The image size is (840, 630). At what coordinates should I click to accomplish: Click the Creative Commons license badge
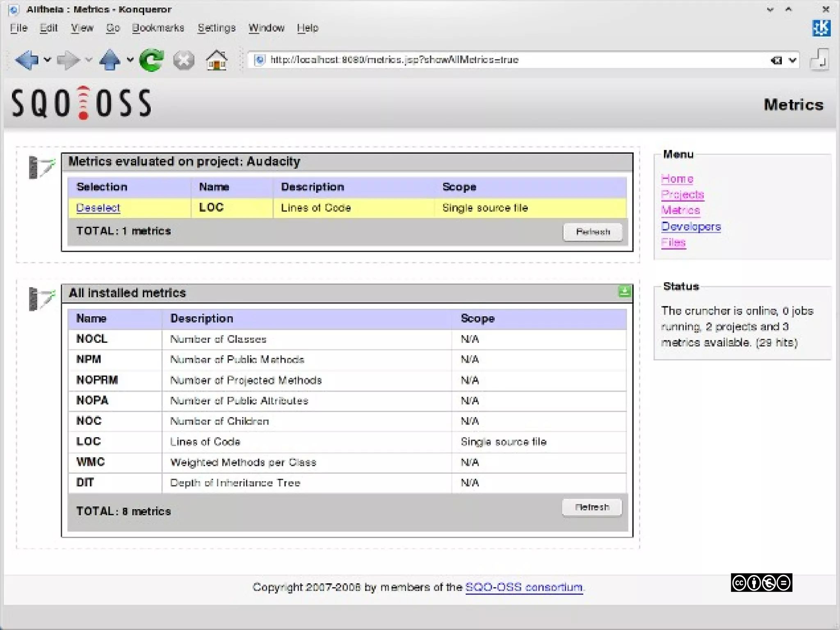point(761,583)
